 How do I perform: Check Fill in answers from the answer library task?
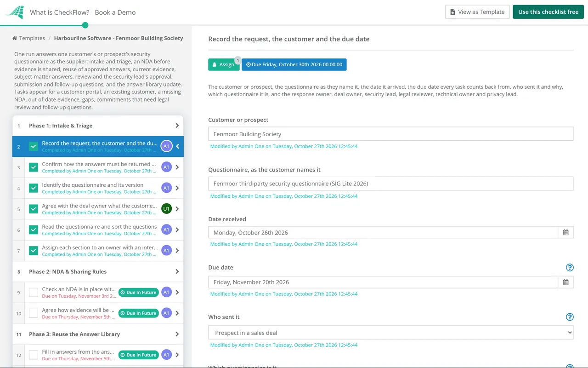[x=34, y=355]
